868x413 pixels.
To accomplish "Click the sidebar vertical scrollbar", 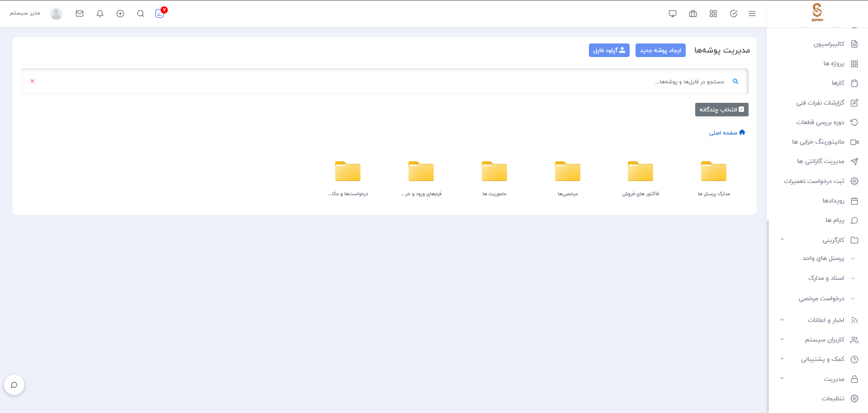I will tap(767, 316).
